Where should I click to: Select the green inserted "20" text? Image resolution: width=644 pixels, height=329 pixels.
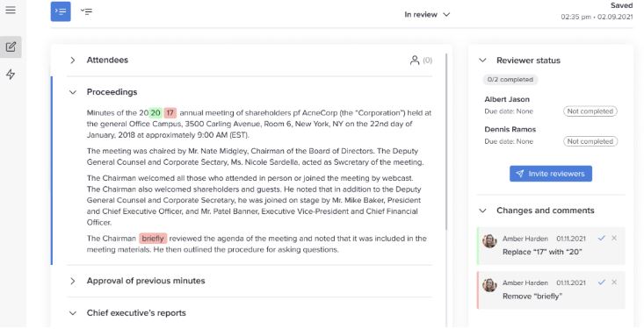coord(156,113)
